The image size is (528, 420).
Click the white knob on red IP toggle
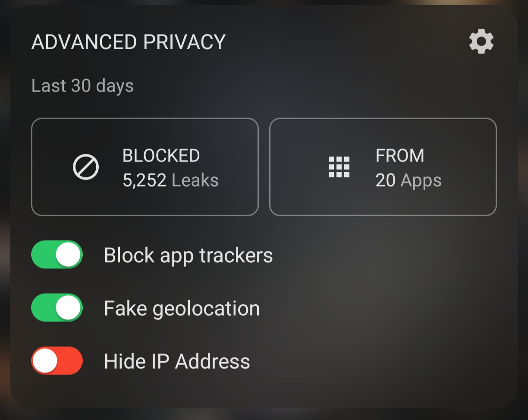(45, 361)
